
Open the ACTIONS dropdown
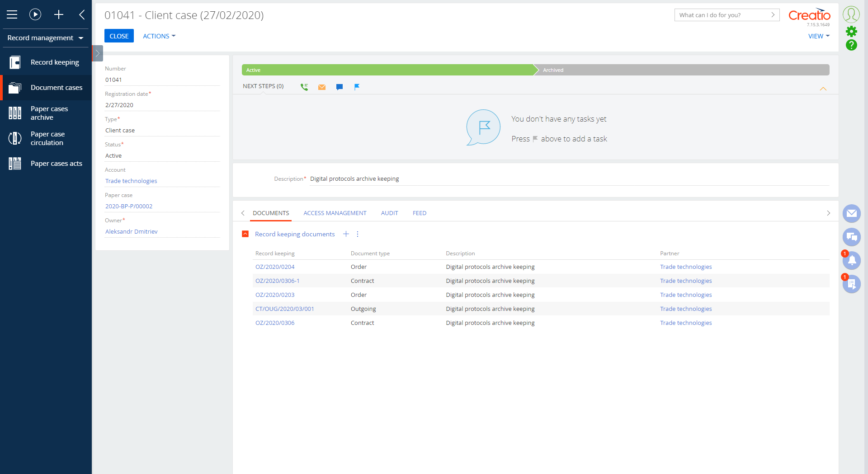tap(159, 36)
